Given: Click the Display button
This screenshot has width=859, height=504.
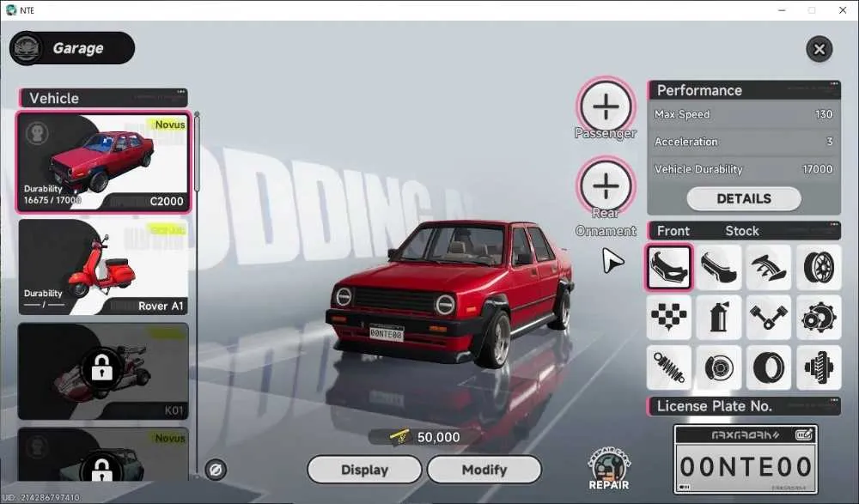Looking at the screenshot, I should coord(364,470).
